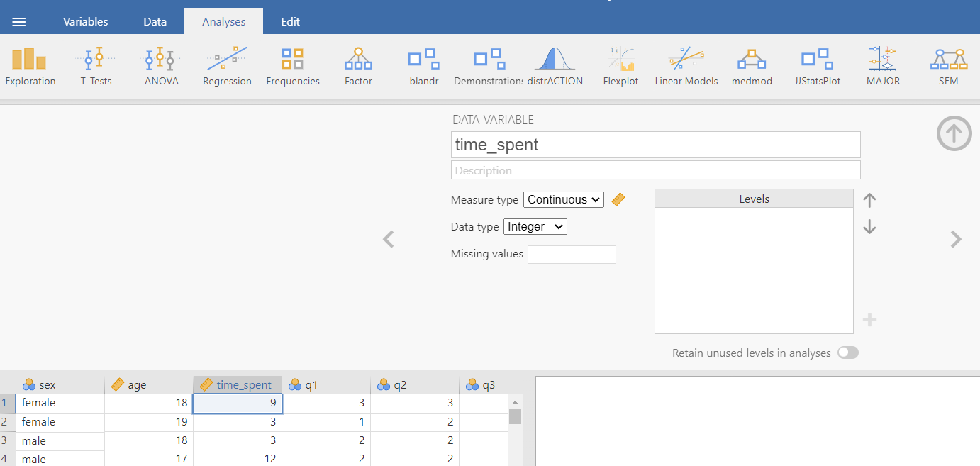The width and height of the screenshot is (980, 466).
Task: Select the Frequencies analysis icon
Action: click(x=293, y=67)
